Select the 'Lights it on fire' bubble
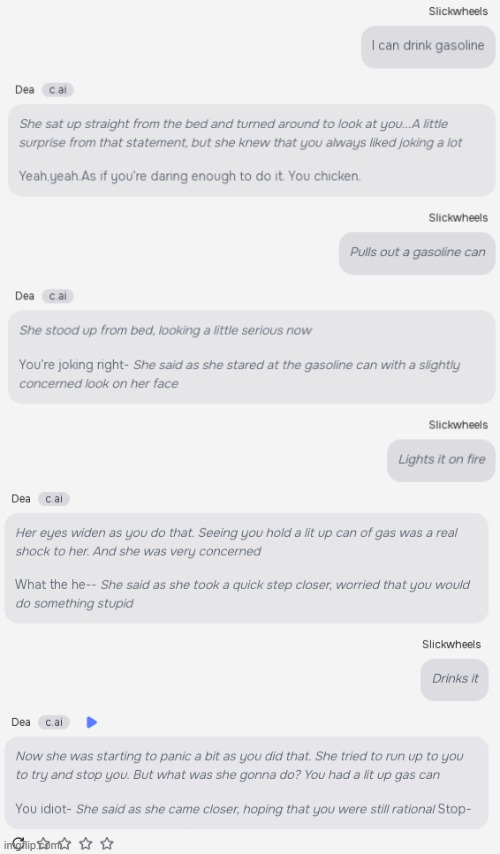 pos(441,460)
